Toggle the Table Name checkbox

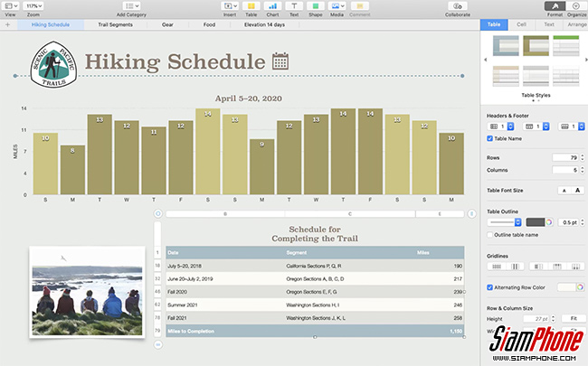point(489,138)
